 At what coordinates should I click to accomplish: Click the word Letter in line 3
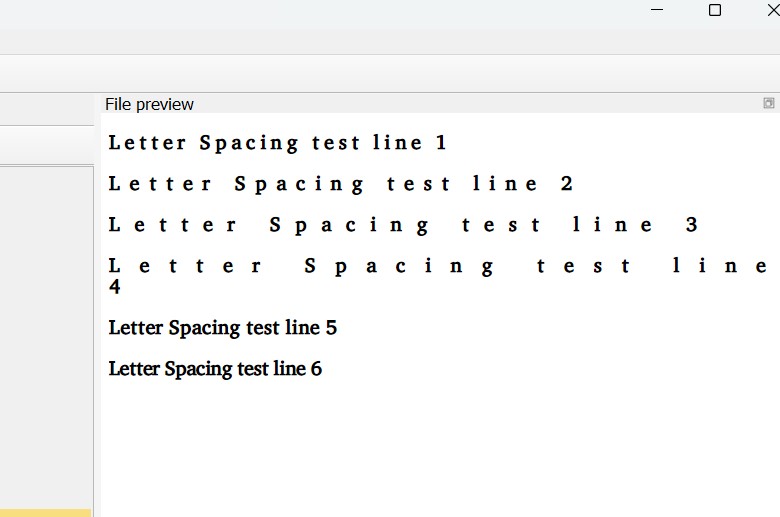tap(173, 225)
